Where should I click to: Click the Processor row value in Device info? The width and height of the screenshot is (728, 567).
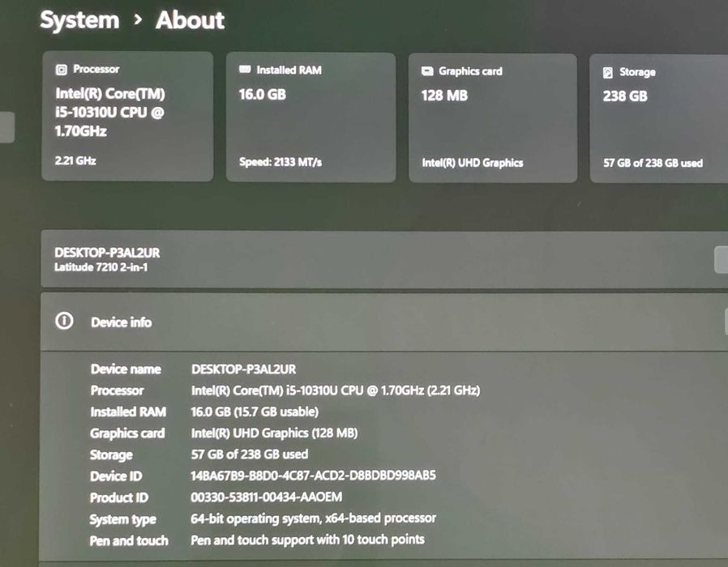pos(336,390)
